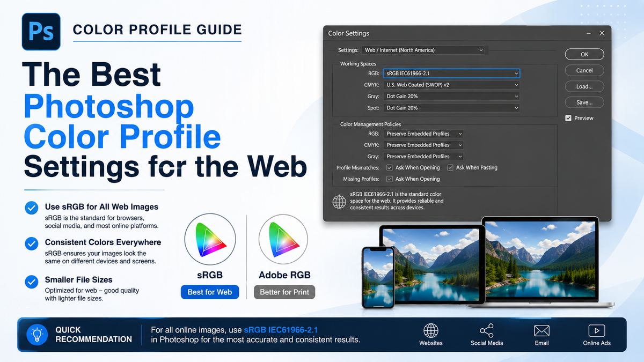This screenshot has height=362, width=644.
Task: Open Working Spaces Gray dropdown
Action: [x=451, y=97]
